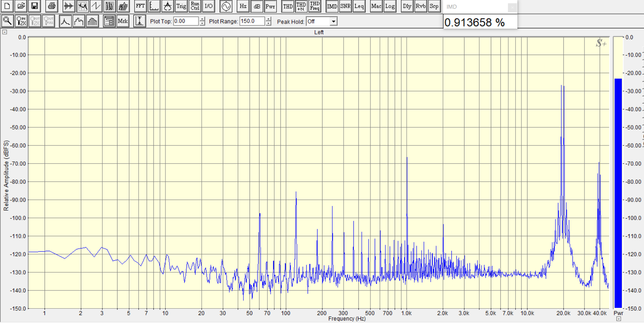Click the 20.0k frequency axis tick label
Image resolution: width=644 pixels, height=323 pixels.
tap(563, 313)
